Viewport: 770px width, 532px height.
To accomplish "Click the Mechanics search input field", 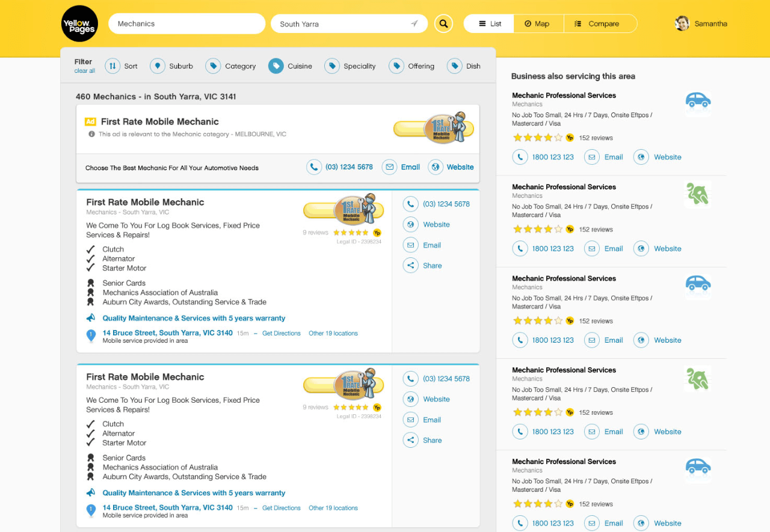I will (186, 24).
